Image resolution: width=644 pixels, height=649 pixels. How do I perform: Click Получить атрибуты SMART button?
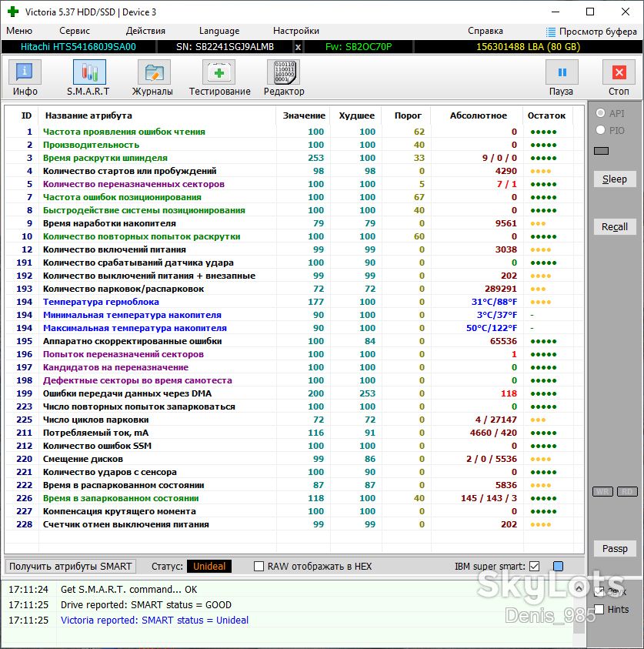pos(70,566)
